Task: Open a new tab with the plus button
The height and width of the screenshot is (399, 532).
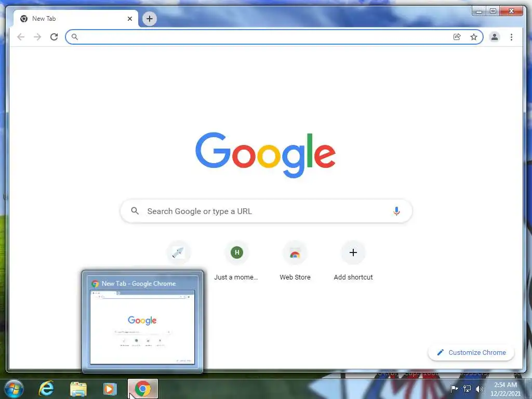Action: (x=149, y=19)
